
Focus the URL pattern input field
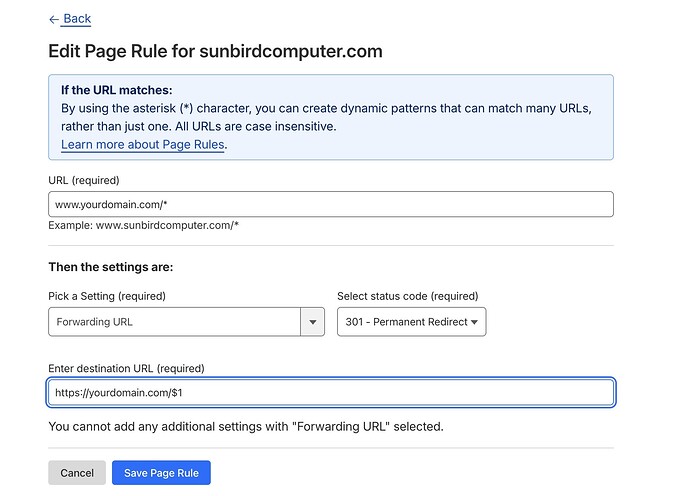click(x=330, y=204)
